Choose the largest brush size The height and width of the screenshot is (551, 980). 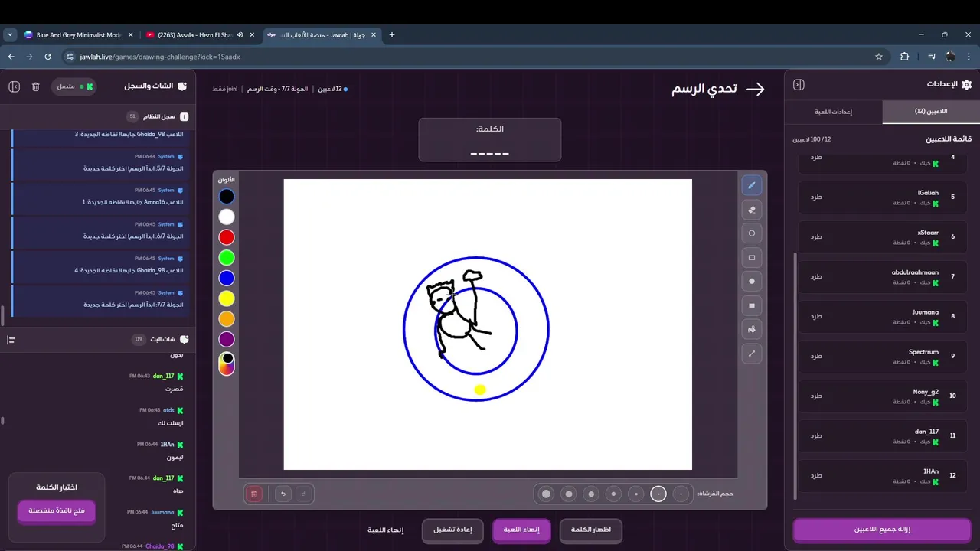[x=546, y=494]
